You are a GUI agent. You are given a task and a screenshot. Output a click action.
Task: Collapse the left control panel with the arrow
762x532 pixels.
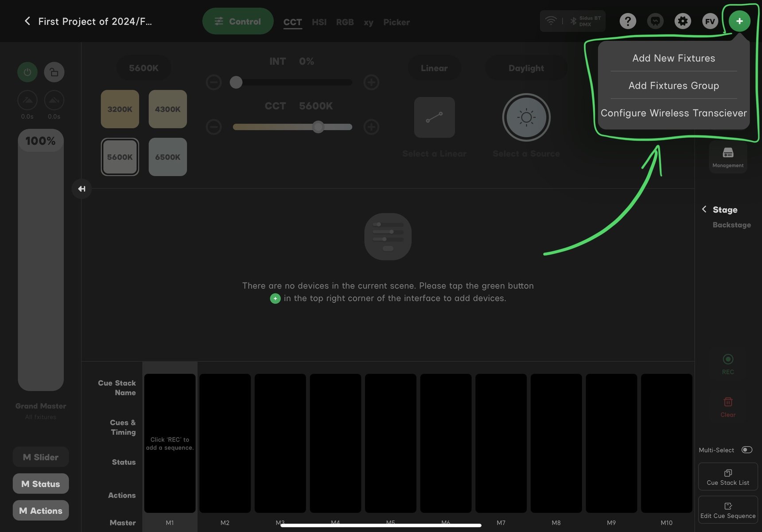[82, 188]
